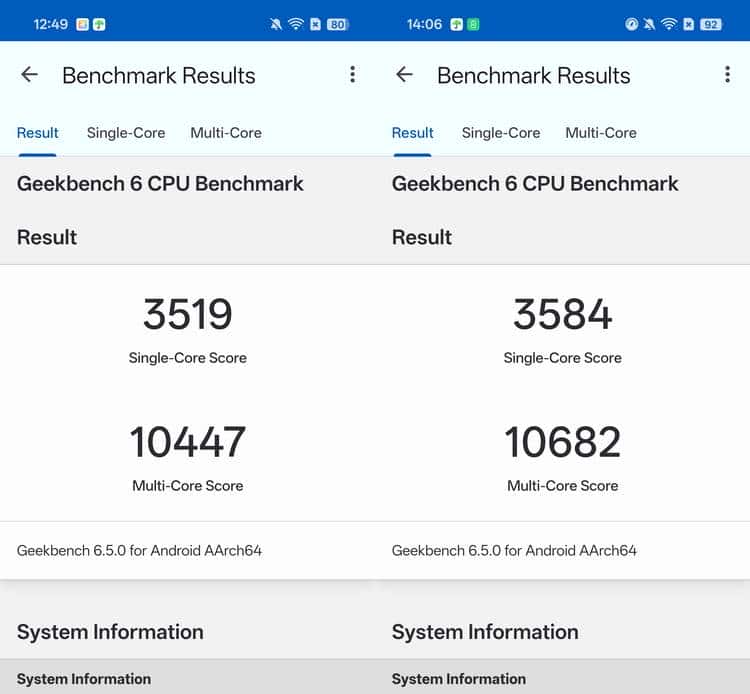Tap back arrow on left phone screen

point(29,75)
